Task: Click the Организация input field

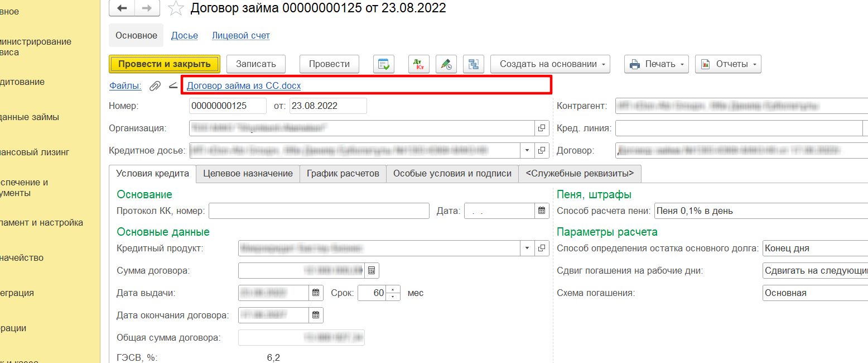Action: [x=362, y=128]
